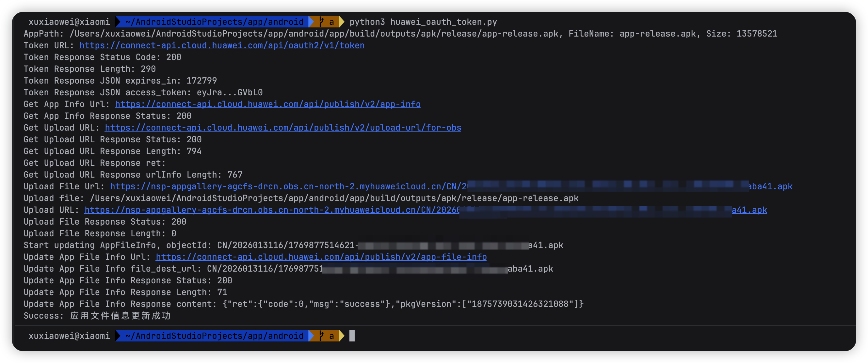Click the git branch icon in bottom prompt

pos(321,336)
